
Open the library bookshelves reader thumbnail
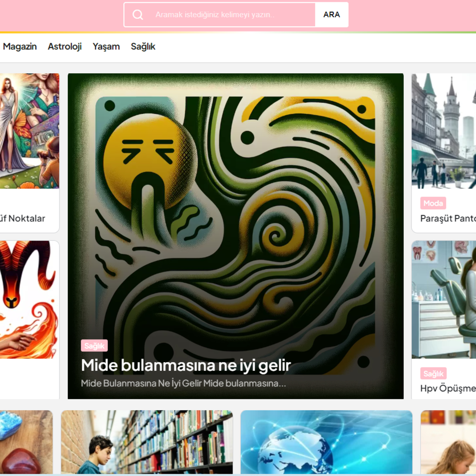(x=147, y=442)
